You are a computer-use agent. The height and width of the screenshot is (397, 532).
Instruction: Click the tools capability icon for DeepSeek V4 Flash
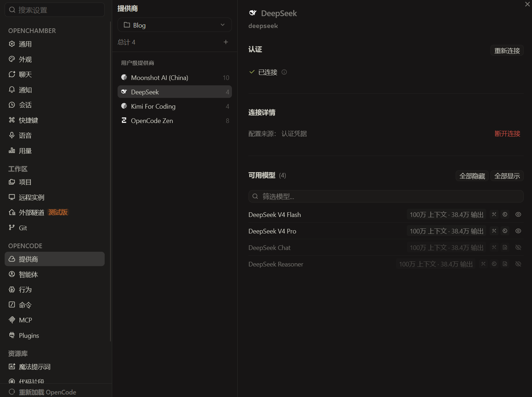494,214
